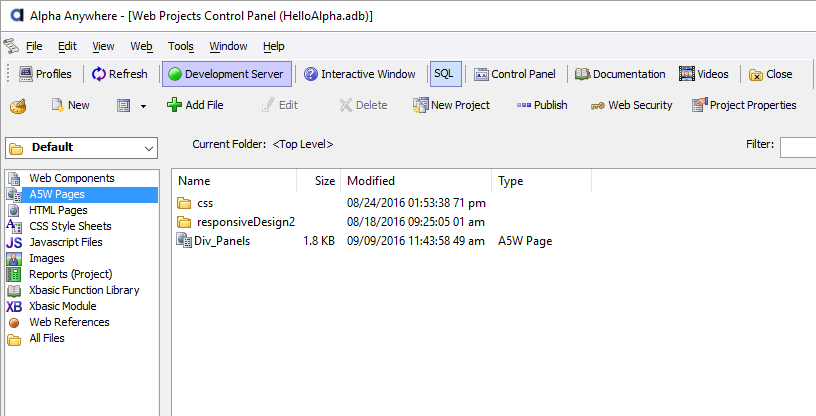The width and height of the screenshot is (816, 416).
Task: Click the responsiveDesign2 modified date
Action: click(x=416, y=222)
